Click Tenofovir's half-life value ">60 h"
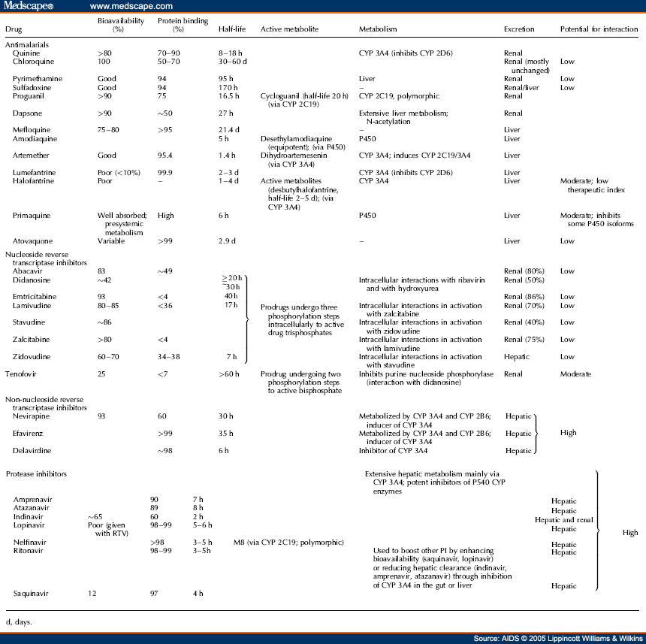The image size is (646, 644). (x=228, y=374)
